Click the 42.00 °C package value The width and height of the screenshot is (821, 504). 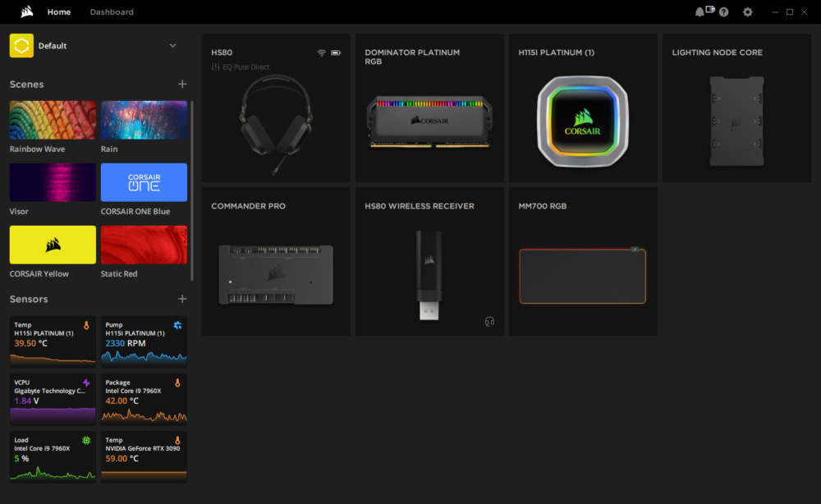click(x=122, y=401)
